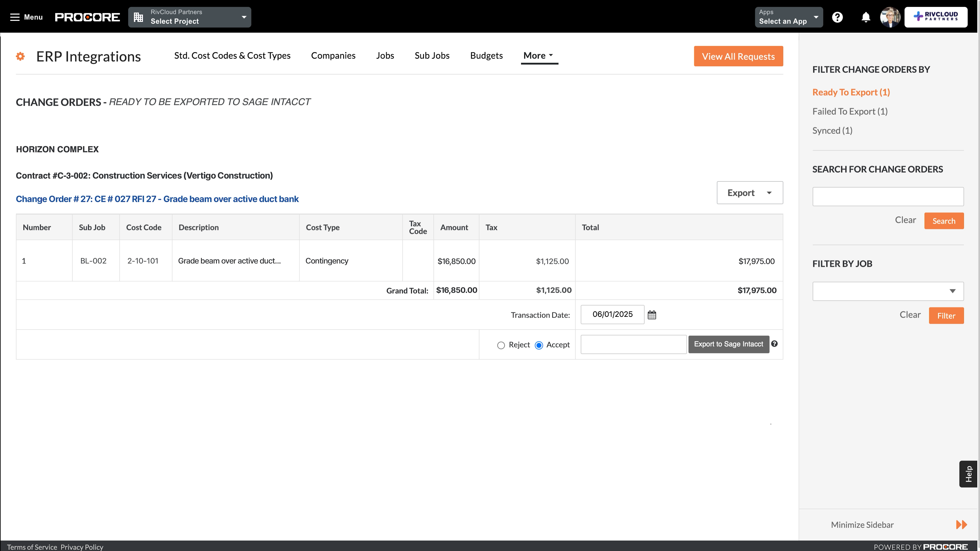
Task: Click the orange Search button
Action: coord(944,221)
